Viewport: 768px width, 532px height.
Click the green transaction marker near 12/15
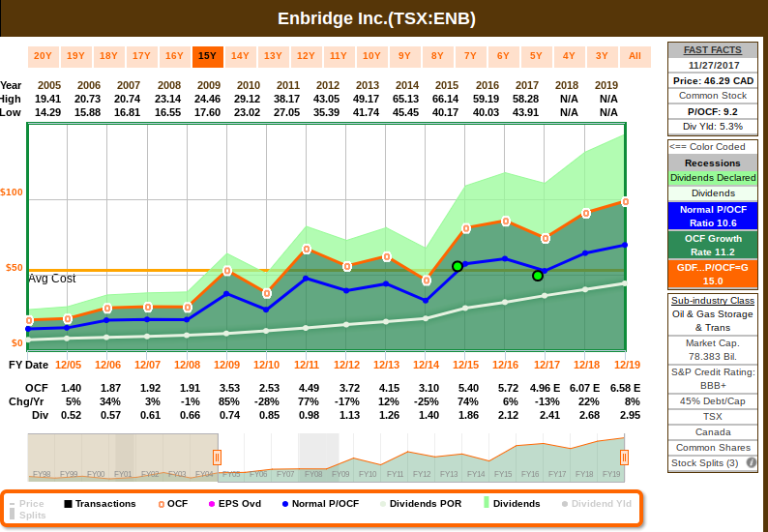[x=458, y=267]
